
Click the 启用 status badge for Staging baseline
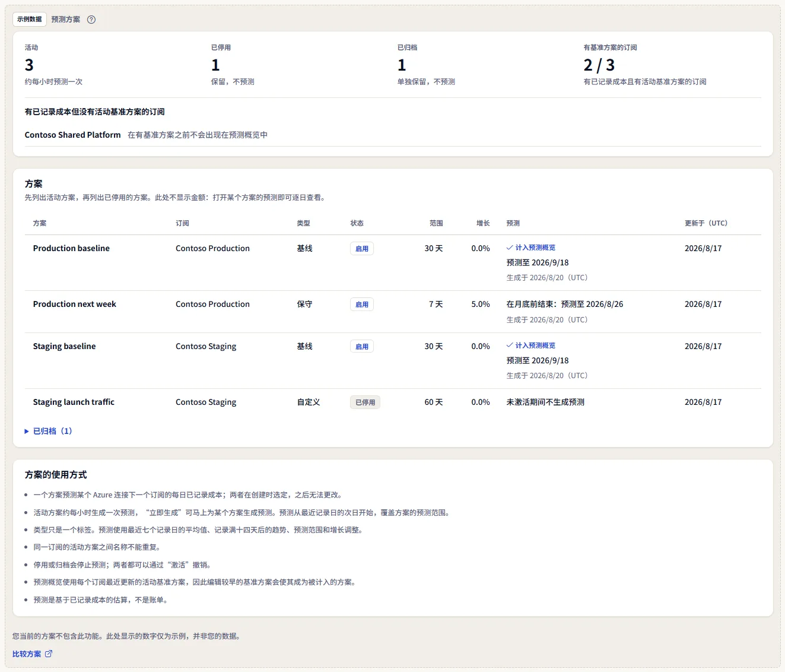point(362,347)
